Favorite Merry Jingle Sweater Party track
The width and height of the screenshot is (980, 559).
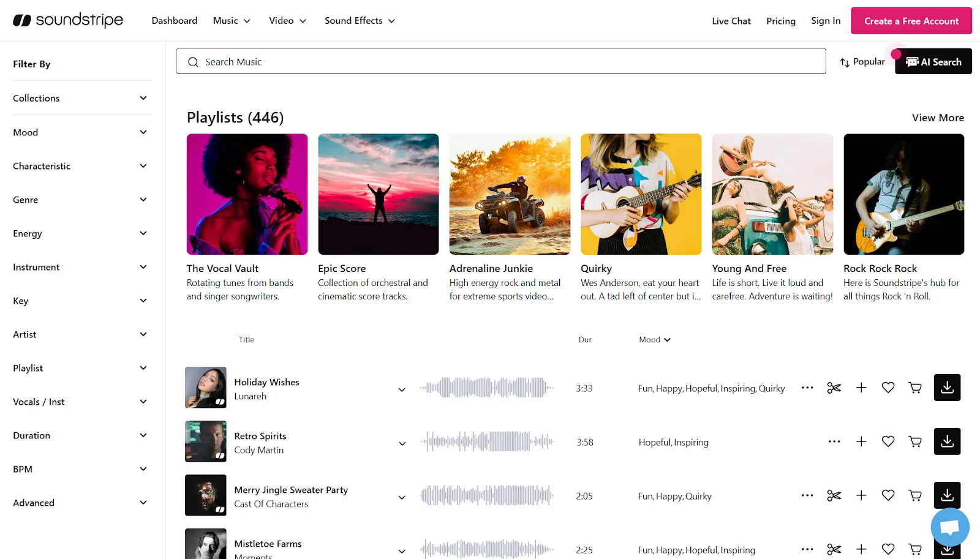coord(888,495)
